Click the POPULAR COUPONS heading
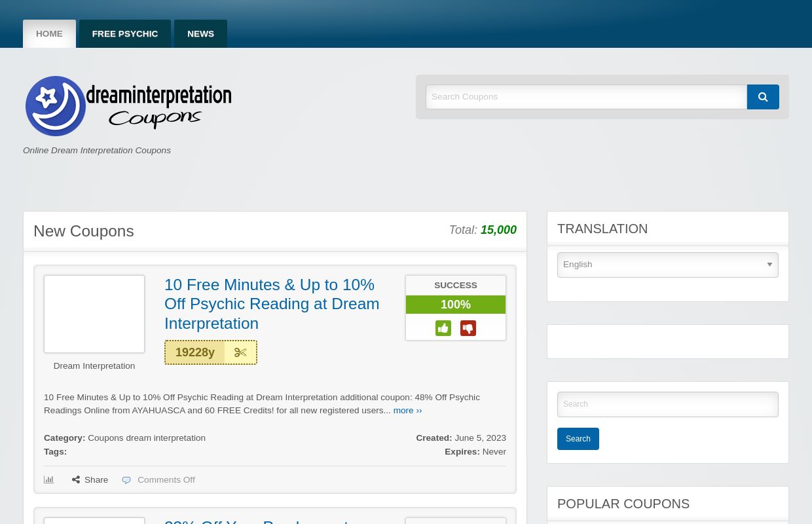Viewport: 812px width, 524px height. (x=623, y=504)
